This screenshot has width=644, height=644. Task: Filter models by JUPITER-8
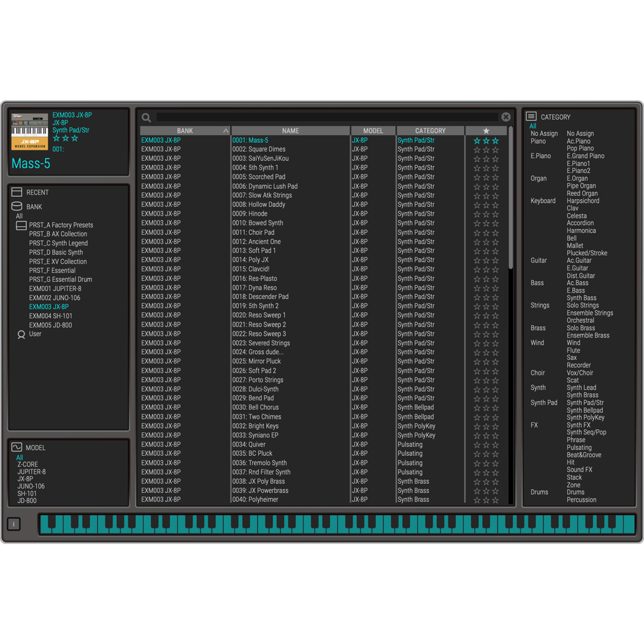click(32, 472)
